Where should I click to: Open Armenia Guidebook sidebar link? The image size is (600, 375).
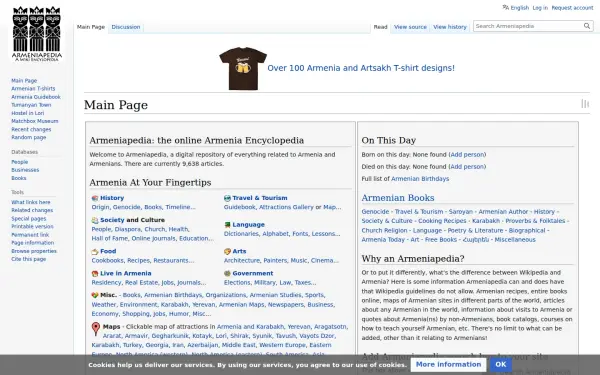pyautogui.click(x=36, y=97)
